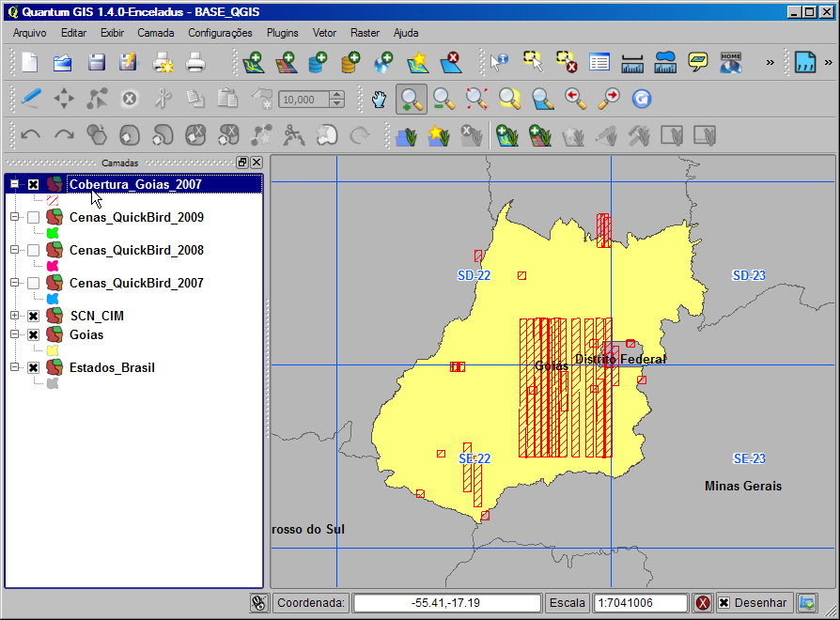Open the Plugins menu
This screenshot has width=840, height=620.
click(282, 33)
